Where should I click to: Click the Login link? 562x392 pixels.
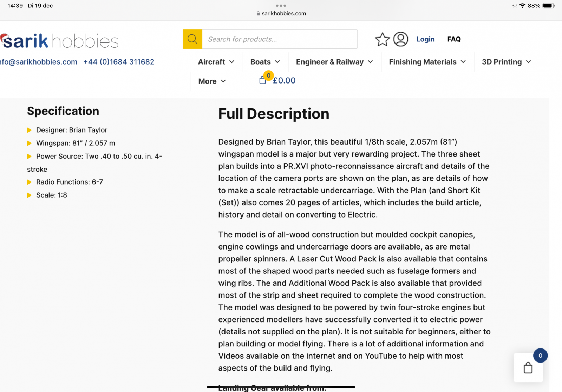pos(425,39)
